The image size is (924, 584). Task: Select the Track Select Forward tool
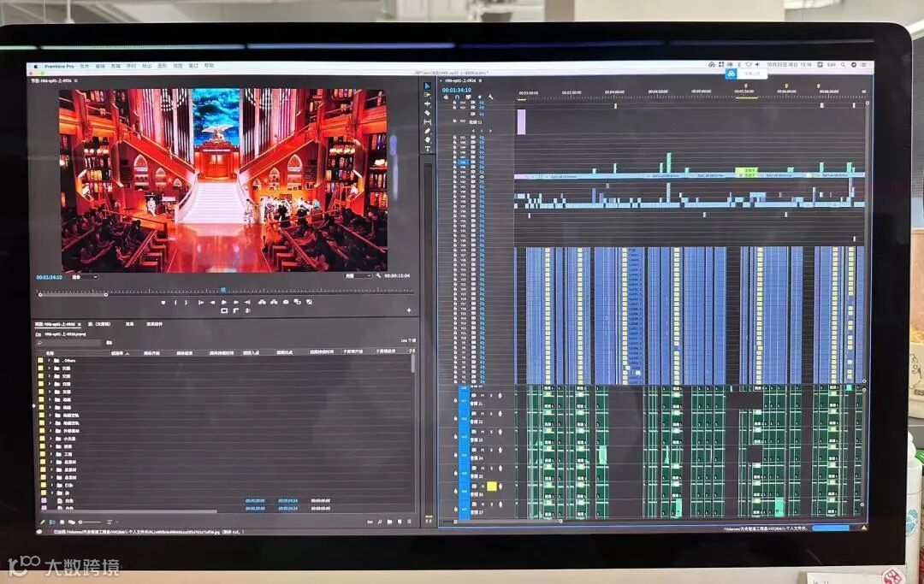[427, 95]
